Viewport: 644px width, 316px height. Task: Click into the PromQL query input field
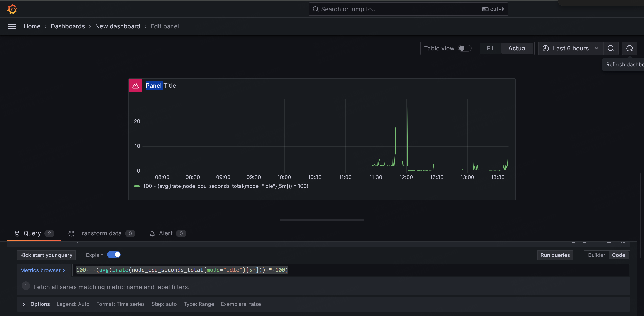tap(351, 270)
